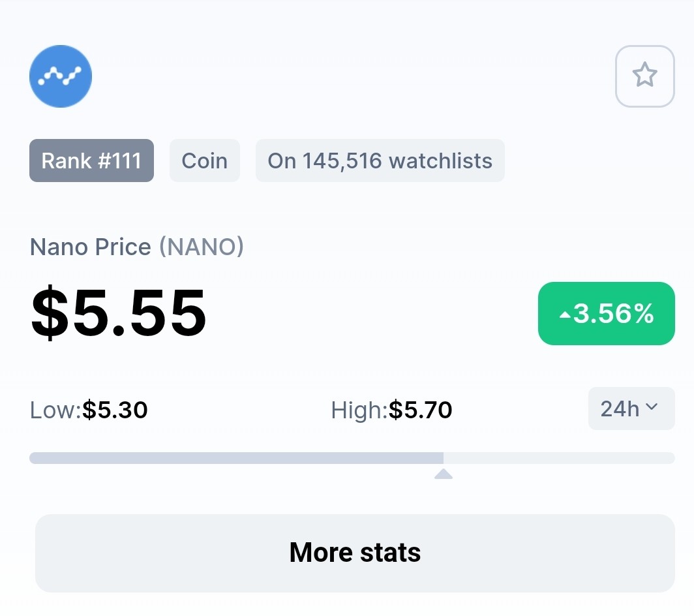Click the chevron arrow next to 24h
This screenshot has width=694, height=616.
click(x=652, y=407)
